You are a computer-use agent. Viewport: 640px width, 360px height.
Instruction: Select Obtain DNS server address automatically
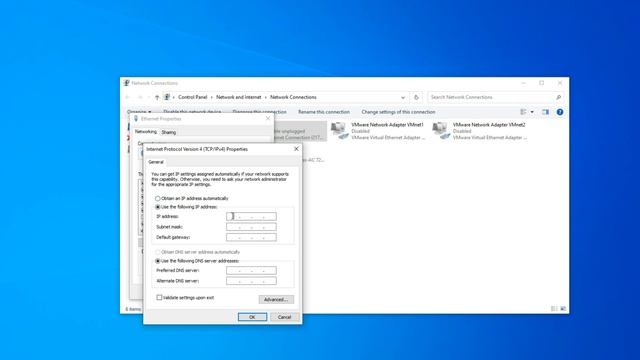[158, 252]
